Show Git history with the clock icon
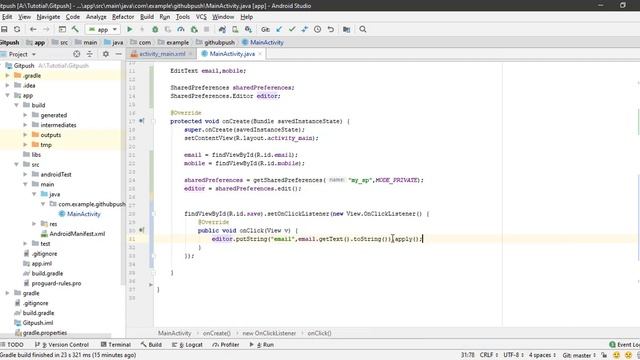Image resolution: width=640 pixels, height=360 pixels. point(318,29)
